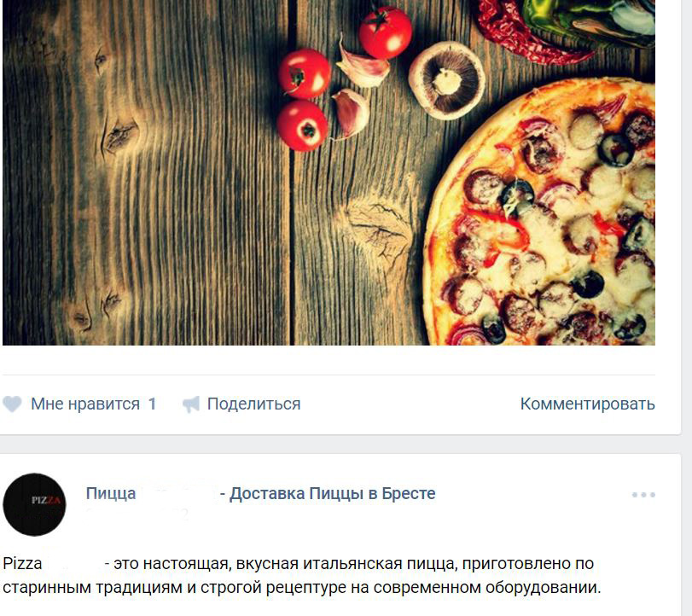Like the post via "Мне нравится" text
This screenshot has width=692, height=616.
85,404
